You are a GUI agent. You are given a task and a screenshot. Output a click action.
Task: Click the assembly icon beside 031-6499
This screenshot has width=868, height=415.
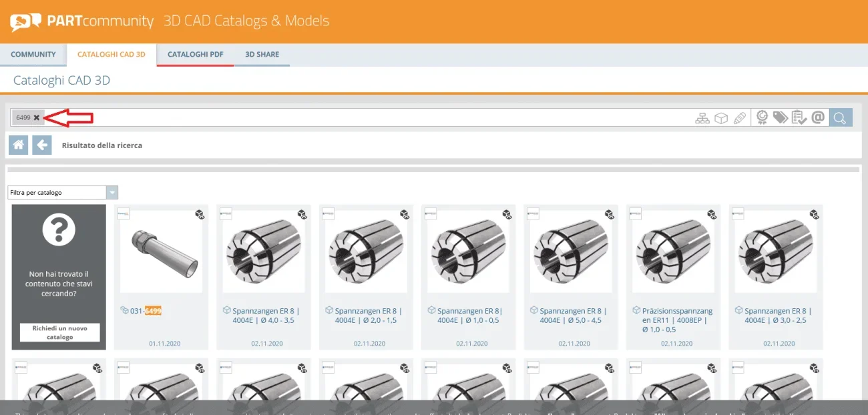tap(124, 310)
